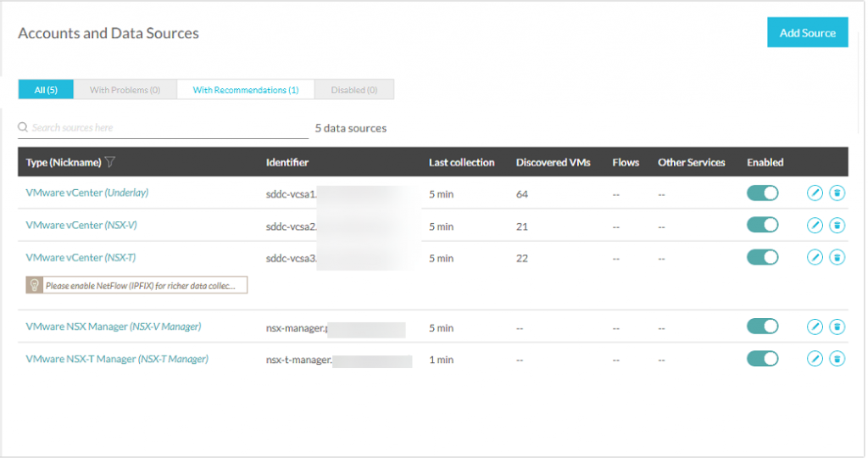Switch to With Problems (0) tab
Image resolution: width=868 pixels, height=458 pixels.
coord(125,90)
